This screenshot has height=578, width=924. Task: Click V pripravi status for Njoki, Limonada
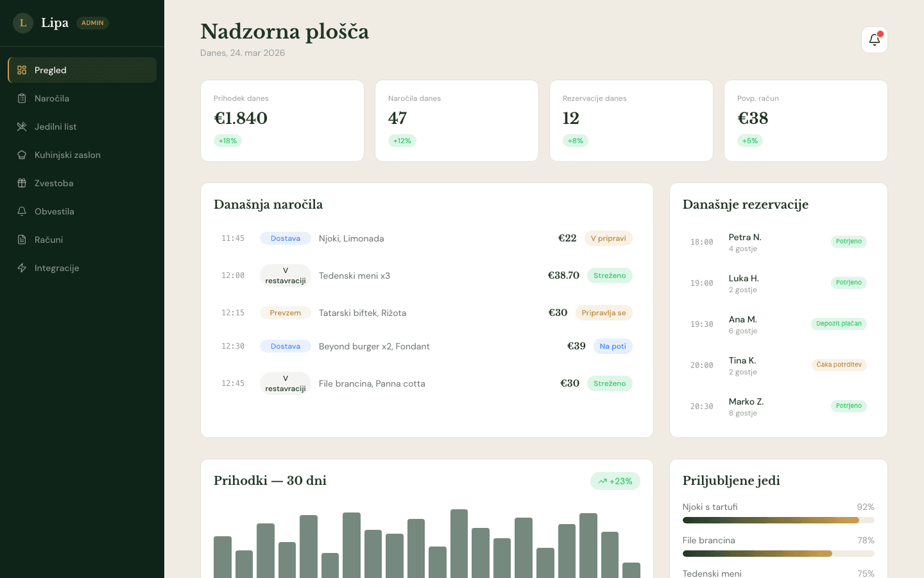tap(608, 238)
